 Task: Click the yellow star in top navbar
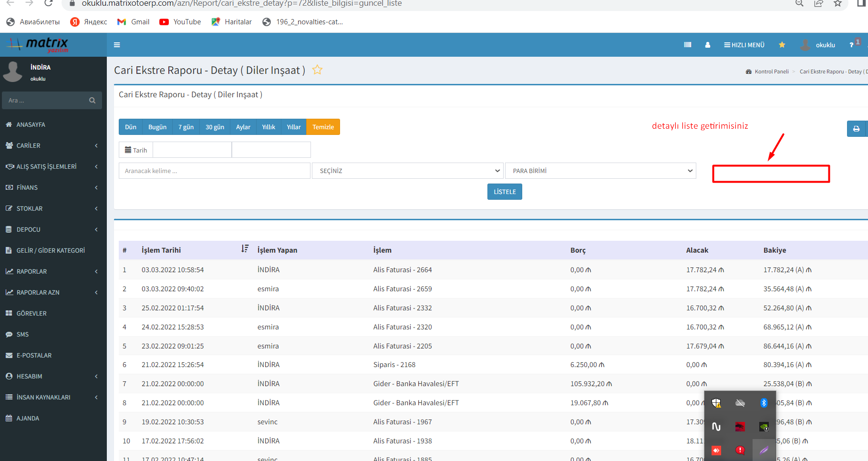782,45
